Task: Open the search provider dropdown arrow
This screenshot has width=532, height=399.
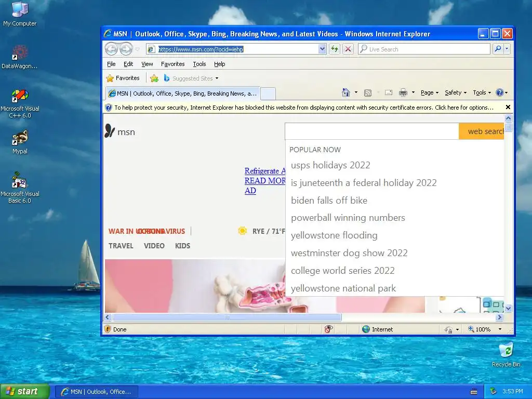Action: pos(507,49)
